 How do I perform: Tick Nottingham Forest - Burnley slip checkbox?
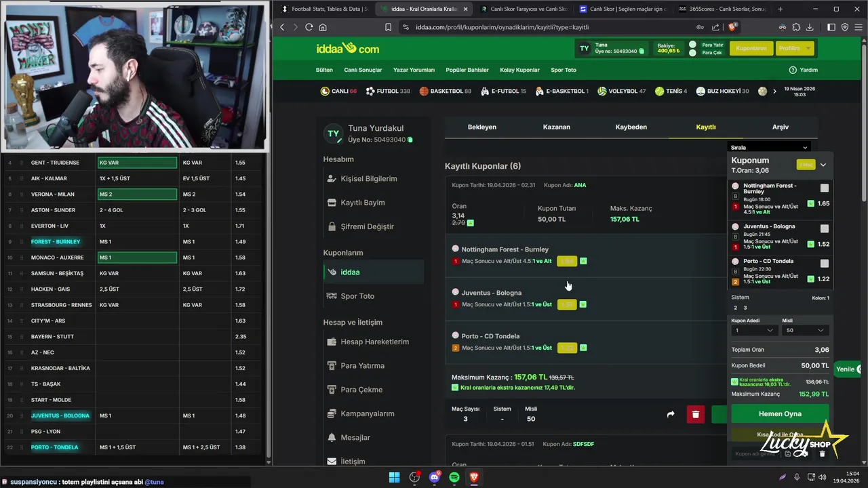pos(825,188)
